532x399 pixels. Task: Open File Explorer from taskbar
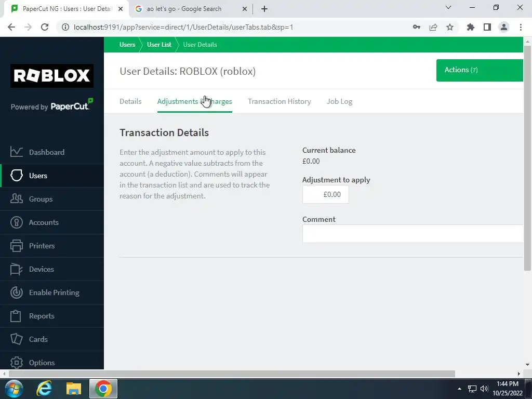pyautogui.click(x=74, y=389)
